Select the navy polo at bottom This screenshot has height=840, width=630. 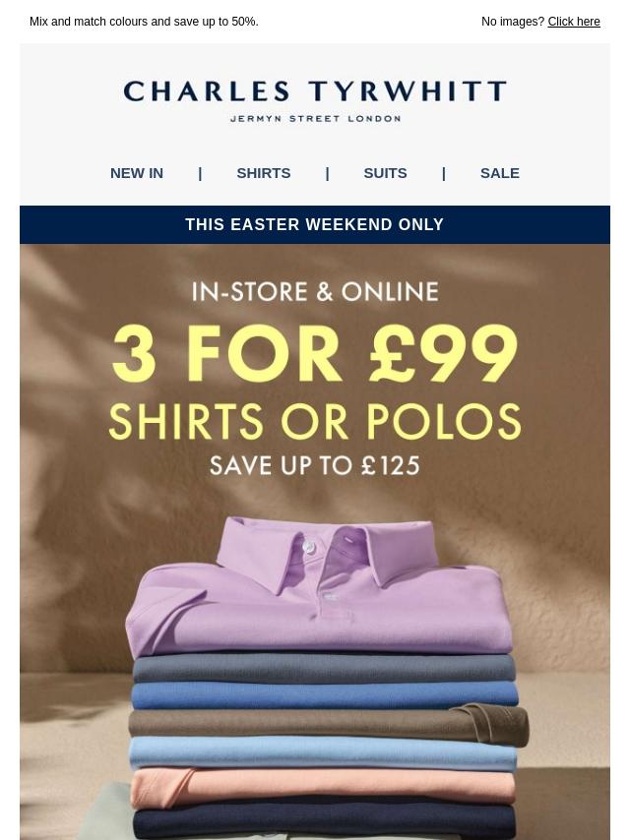pyautogui.click(x=324, y=821)
